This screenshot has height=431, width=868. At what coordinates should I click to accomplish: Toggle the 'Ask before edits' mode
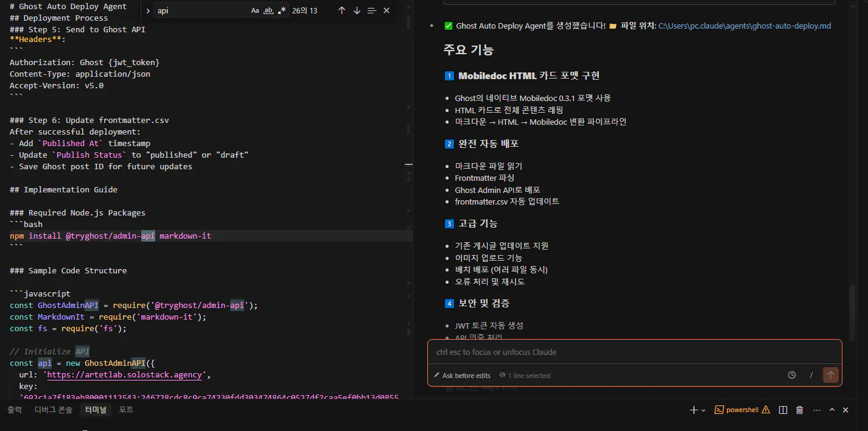[x=461, y=376]
